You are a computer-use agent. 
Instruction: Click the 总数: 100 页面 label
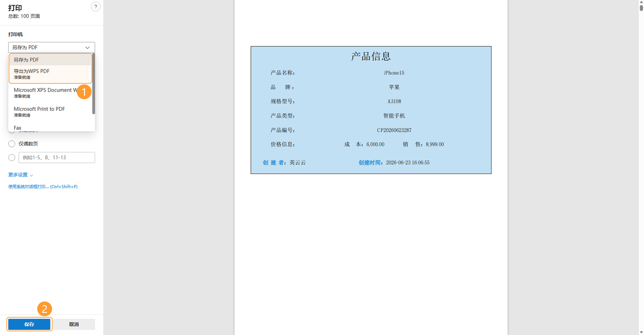coord(24,16)
